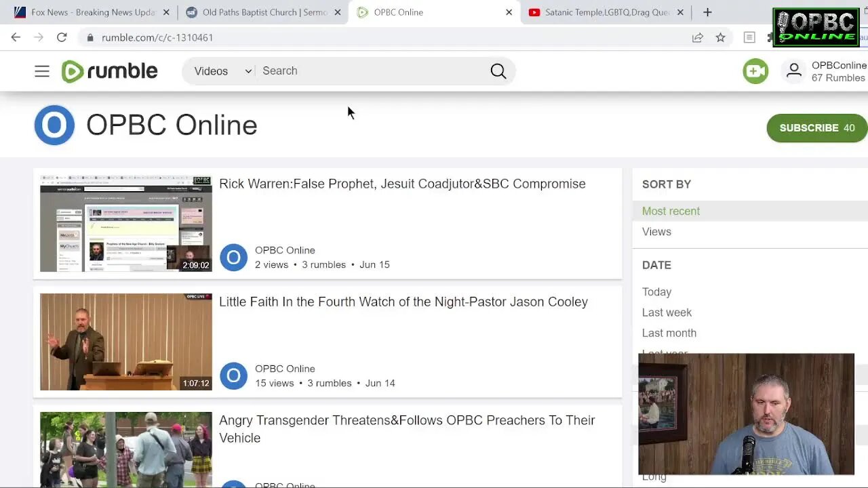Filter videos by Today

pos(656,292)
